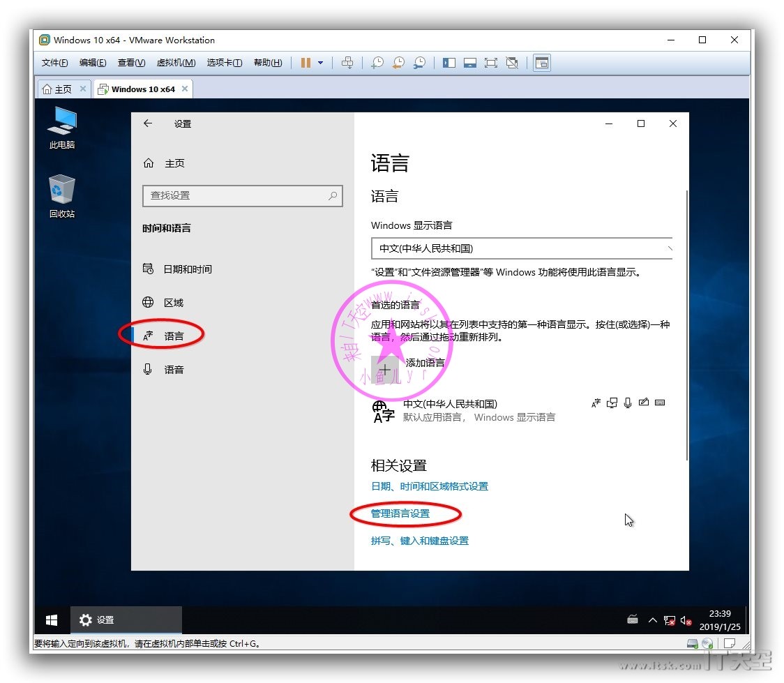This screenshot has height=683, width=784.
Task: Open the 帮助(H) menu
Action: click(268, 63)
